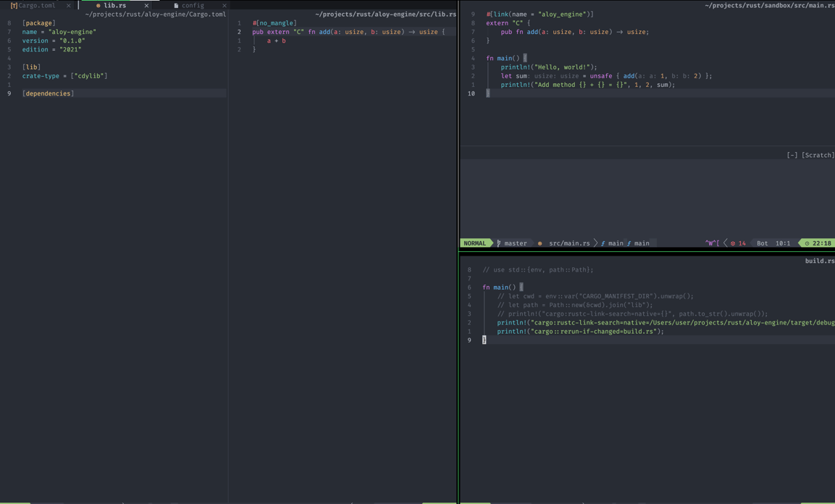Click the crate-type = ["cdylib"] line

pyautogui.click(x=64, y=75)
